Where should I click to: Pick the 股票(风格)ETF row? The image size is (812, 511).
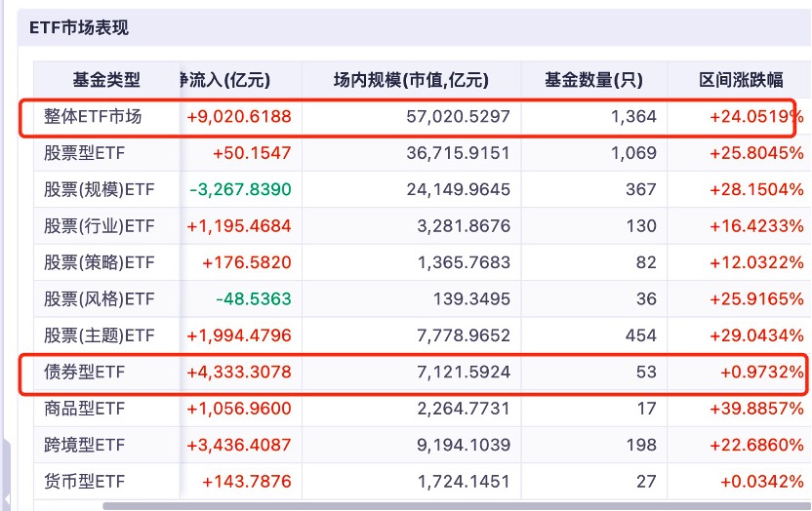(x=100, y=298)
